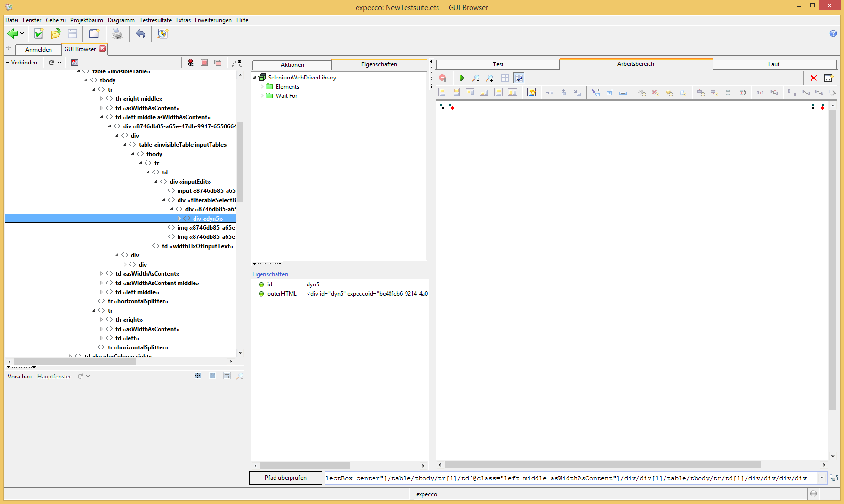Click the blue help question mark icon
The height and width of the screenshot is (504, 844).
(x=833, y=33)
